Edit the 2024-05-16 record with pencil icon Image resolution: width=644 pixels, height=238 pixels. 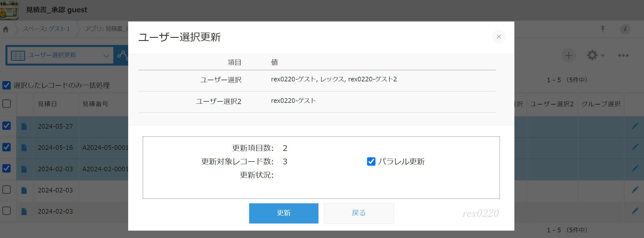(x=635, y=147)
